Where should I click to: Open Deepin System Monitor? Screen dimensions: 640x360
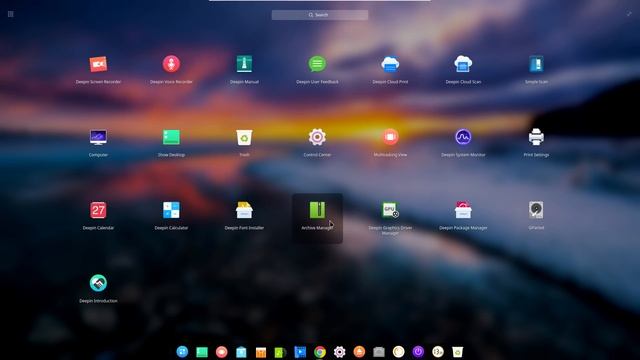(x=463, y=137)
